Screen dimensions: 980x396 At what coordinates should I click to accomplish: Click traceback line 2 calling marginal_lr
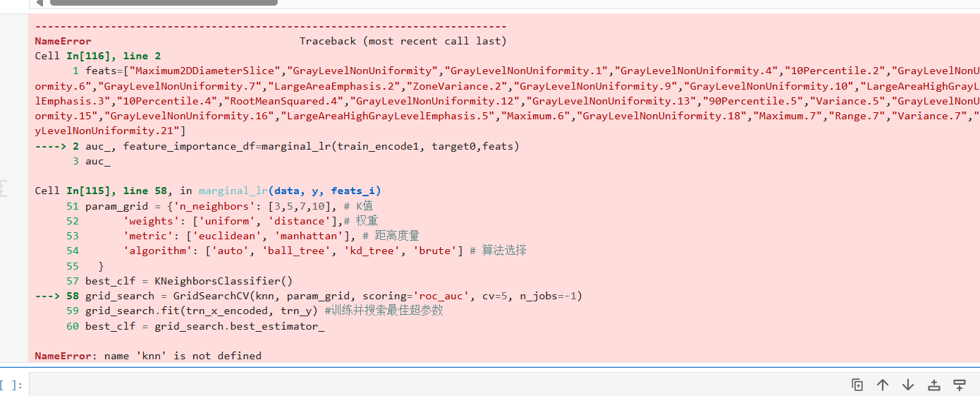point(302,146)
